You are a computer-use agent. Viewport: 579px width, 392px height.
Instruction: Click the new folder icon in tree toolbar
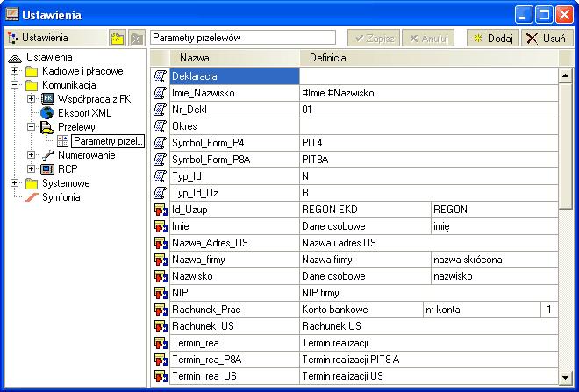(x=118, y=38)
